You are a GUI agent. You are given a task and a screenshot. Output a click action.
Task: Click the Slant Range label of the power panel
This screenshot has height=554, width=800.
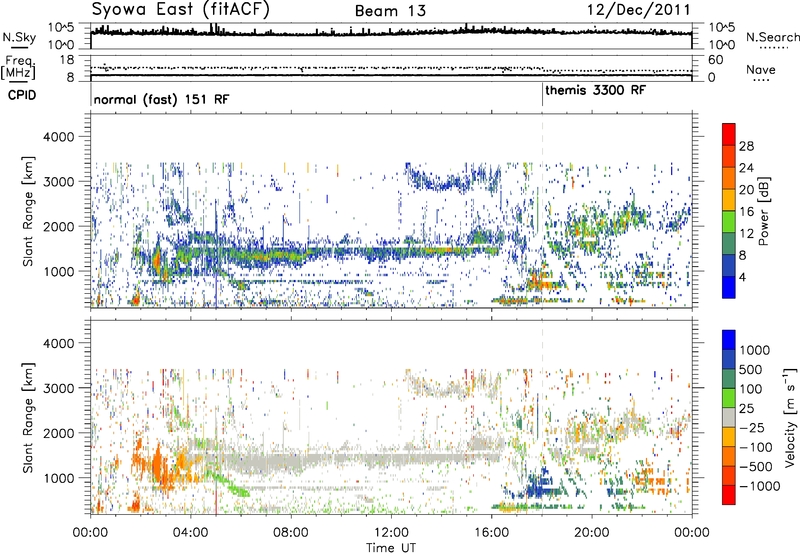pos(28,211)
